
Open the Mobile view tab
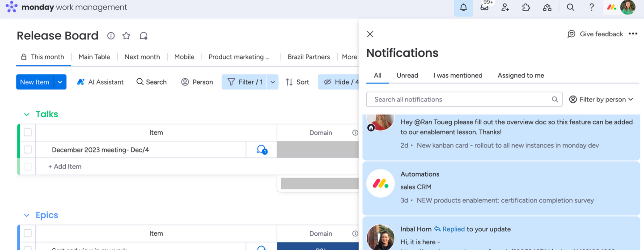tap(184, 57)
